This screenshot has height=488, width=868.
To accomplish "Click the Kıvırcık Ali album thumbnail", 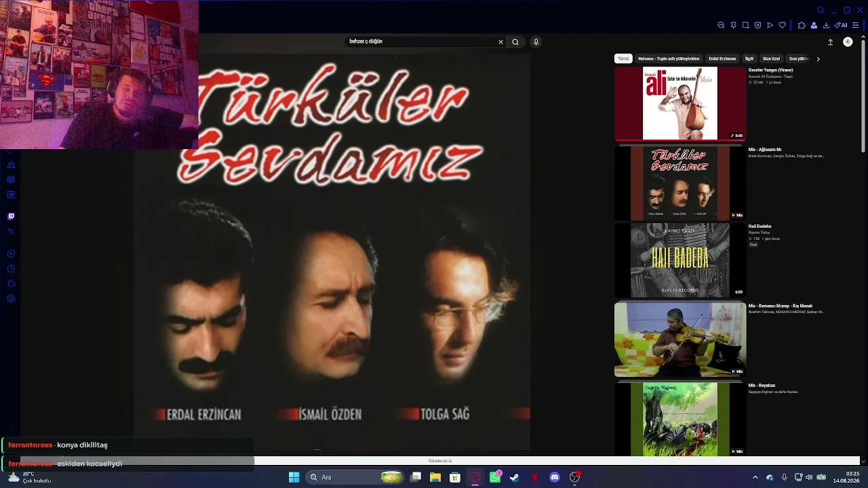I will tap(680, 104).
